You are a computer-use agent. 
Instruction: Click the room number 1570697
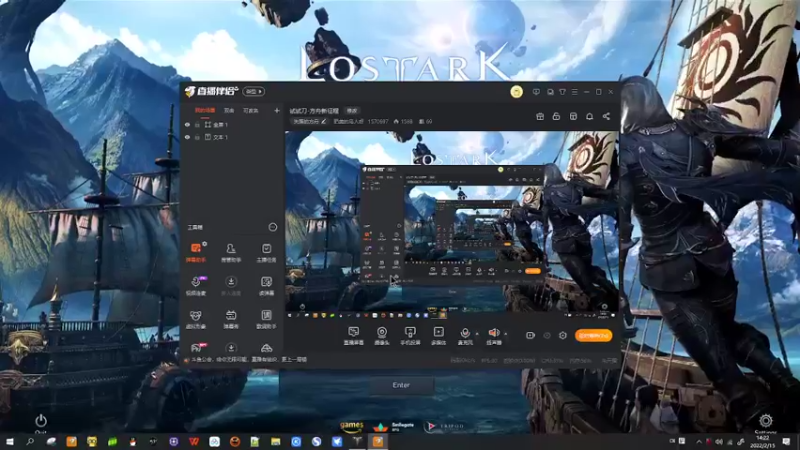(x=378, y=121)
